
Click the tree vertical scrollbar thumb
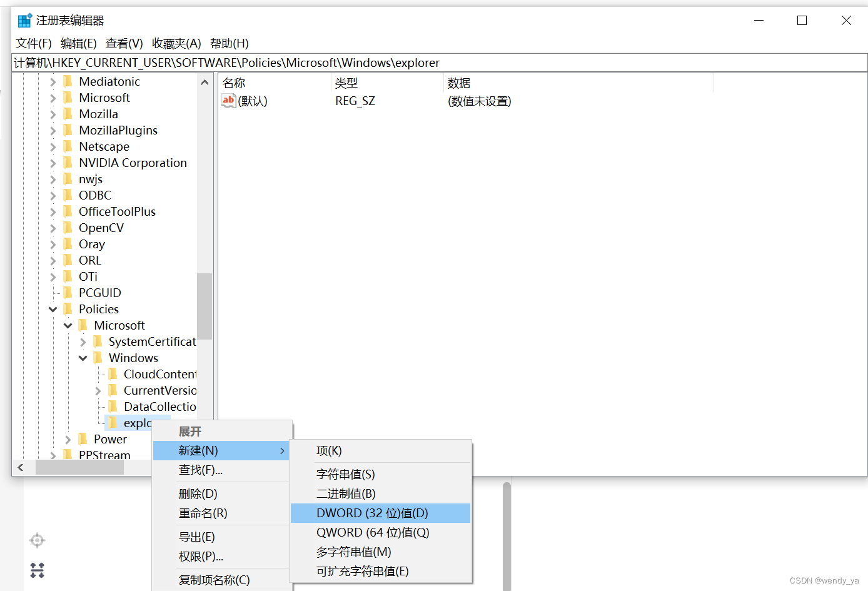click(204, 306)
